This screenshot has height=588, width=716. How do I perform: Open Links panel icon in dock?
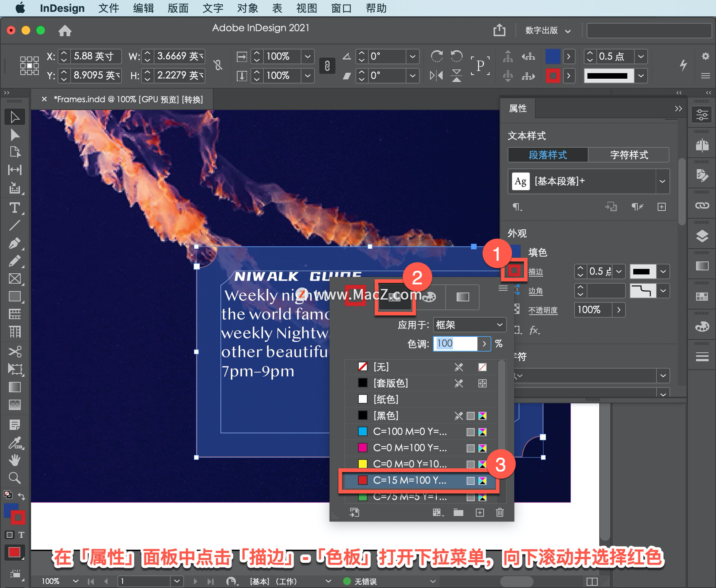tap(702, 206)
